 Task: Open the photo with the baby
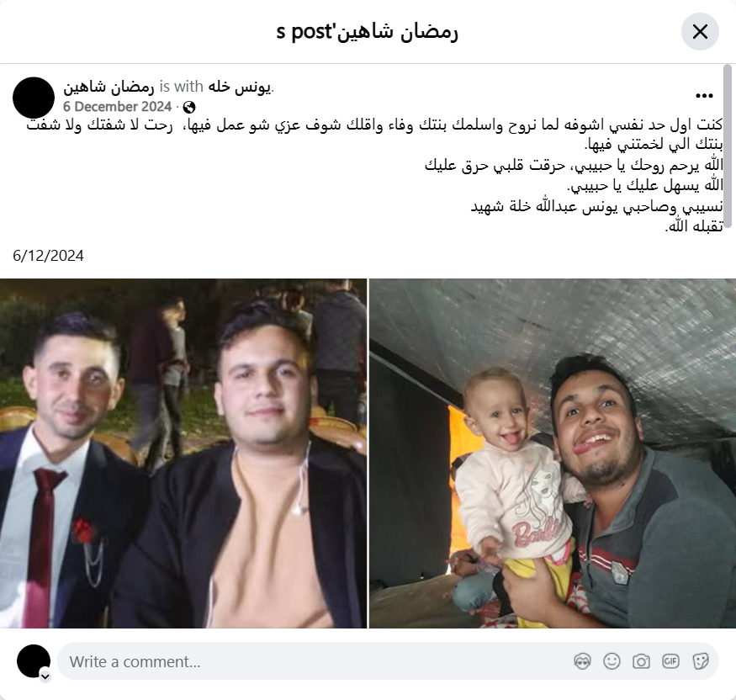[x=553, y=453]
